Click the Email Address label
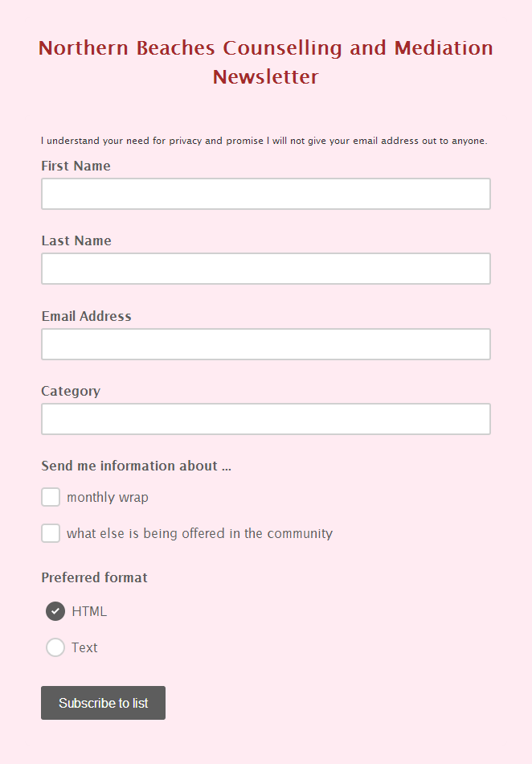 [86, 316]
